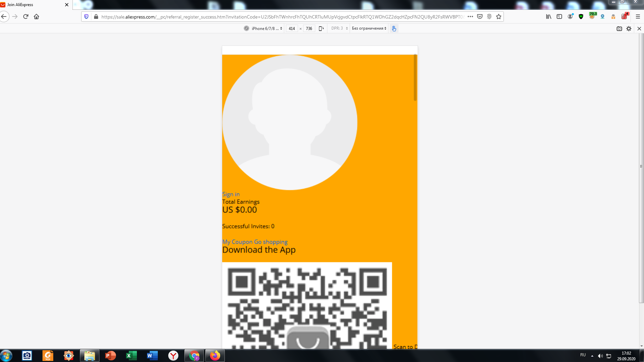644x362 pixels.
Task: Open Foxit PDF from the taskbar
Action: point(48,356)
